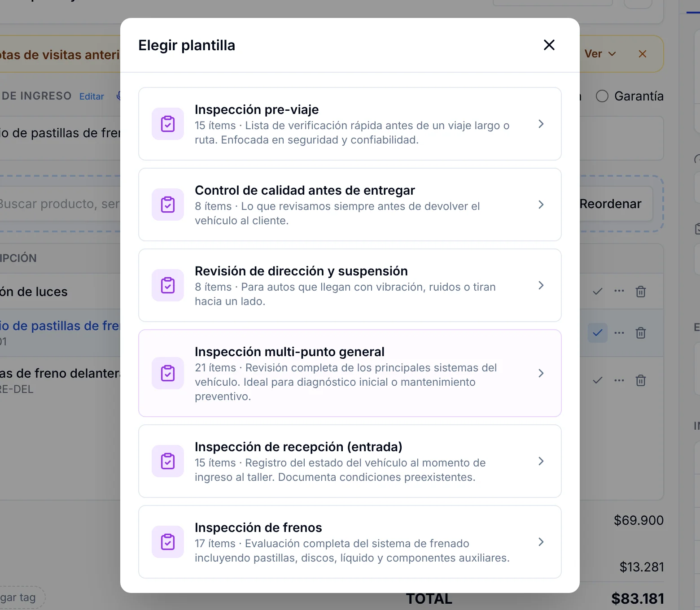Click the $69.900 subtotal value
The image size is (700, 610).
coord(639,520)
